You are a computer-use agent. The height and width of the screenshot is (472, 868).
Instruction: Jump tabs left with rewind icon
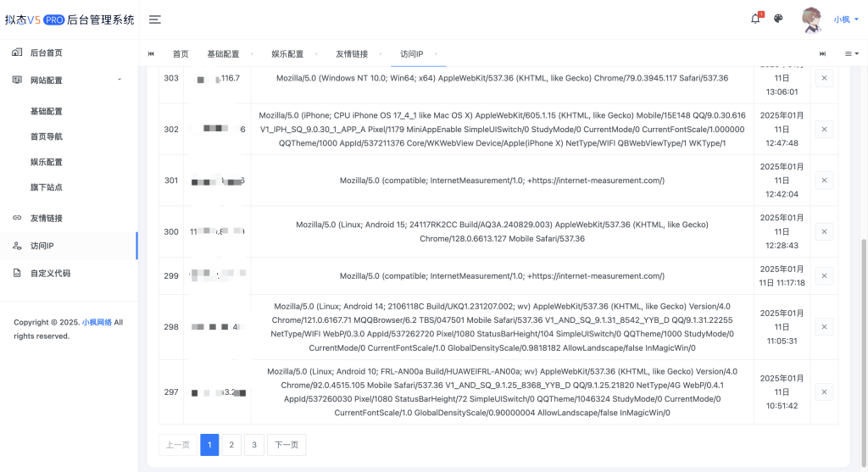[x=151, y=53]
